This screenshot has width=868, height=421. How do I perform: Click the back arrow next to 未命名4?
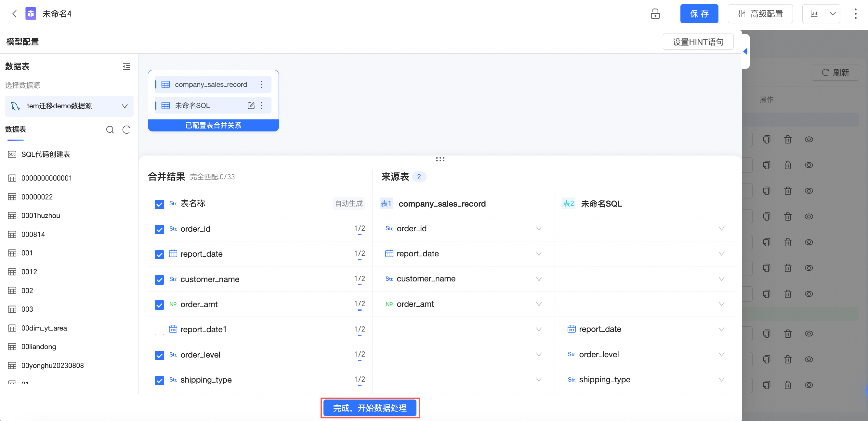tap(14, 14)
